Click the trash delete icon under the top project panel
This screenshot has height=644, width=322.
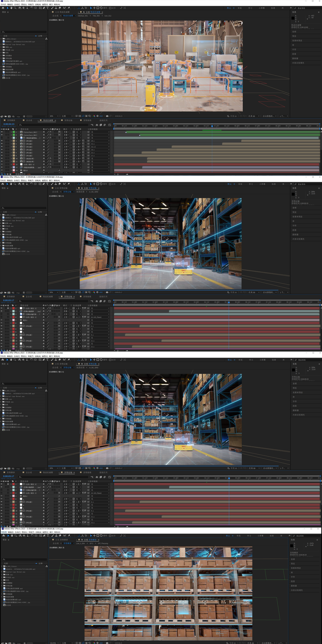click(x=24, y=116)
